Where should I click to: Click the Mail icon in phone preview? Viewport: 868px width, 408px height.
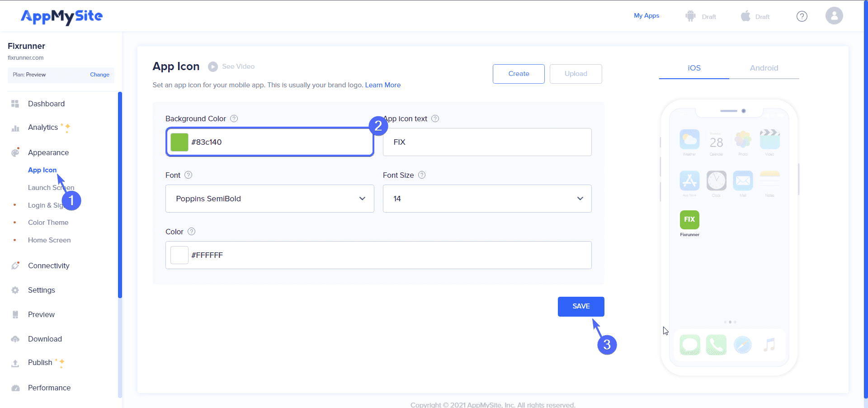743,181
